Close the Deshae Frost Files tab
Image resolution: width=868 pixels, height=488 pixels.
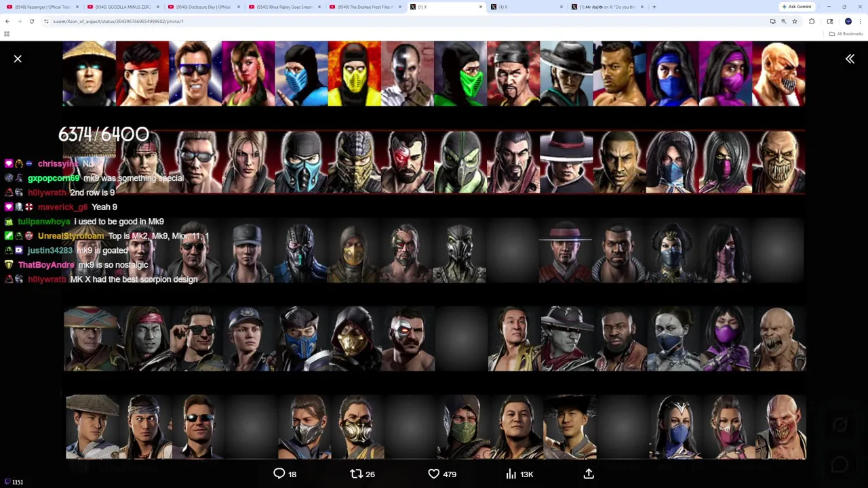(399, 7)
